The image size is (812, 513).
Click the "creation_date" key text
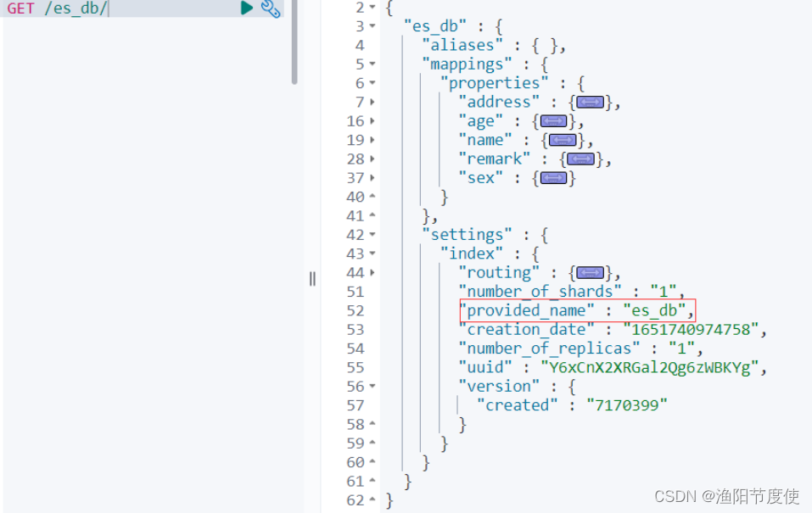point(526,330)
